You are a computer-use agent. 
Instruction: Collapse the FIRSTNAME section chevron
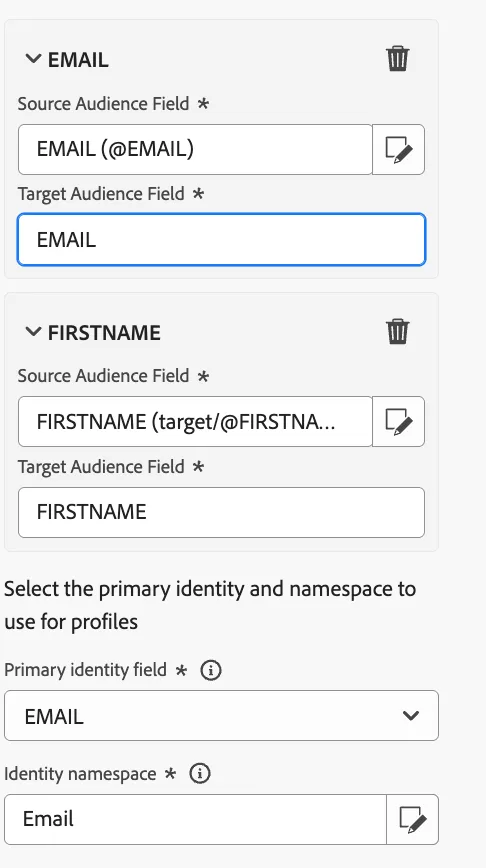33,332
